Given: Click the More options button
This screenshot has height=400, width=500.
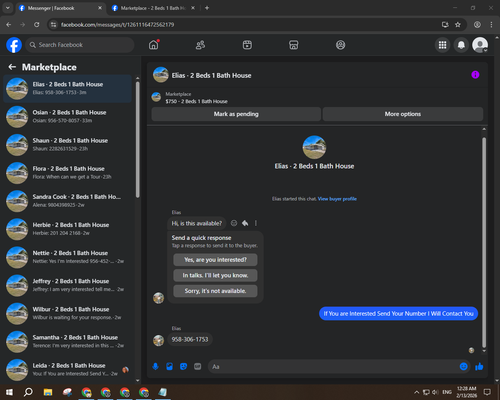Looking at the screenshot, I should [x=403, y=114].
